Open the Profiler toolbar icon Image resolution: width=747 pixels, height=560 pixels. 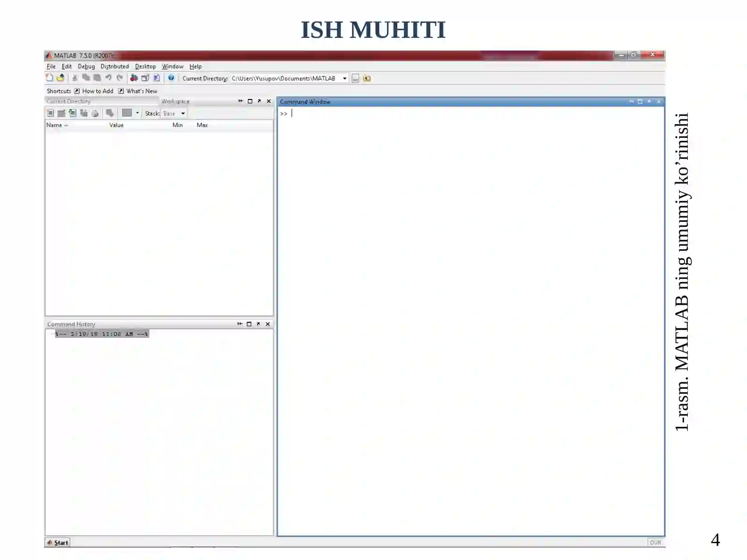pos(156,78)
